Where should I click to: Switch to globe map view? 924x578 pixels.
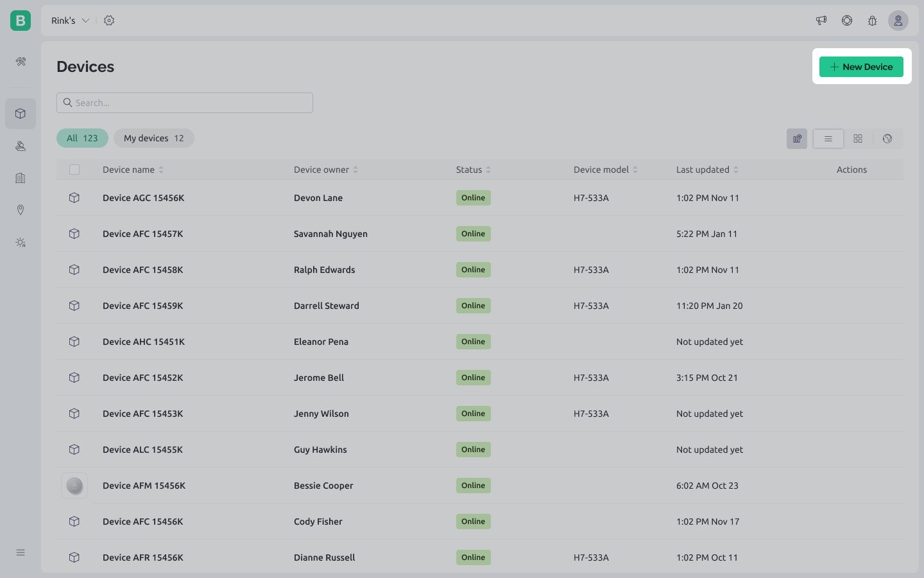(887, 139)
